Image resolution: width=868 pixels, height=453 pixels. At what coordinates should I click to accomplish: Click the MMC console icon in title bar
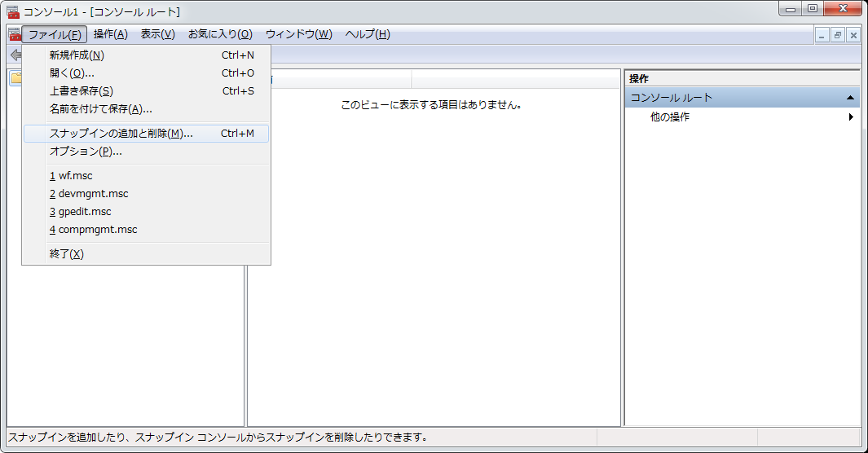coord(12,11)
